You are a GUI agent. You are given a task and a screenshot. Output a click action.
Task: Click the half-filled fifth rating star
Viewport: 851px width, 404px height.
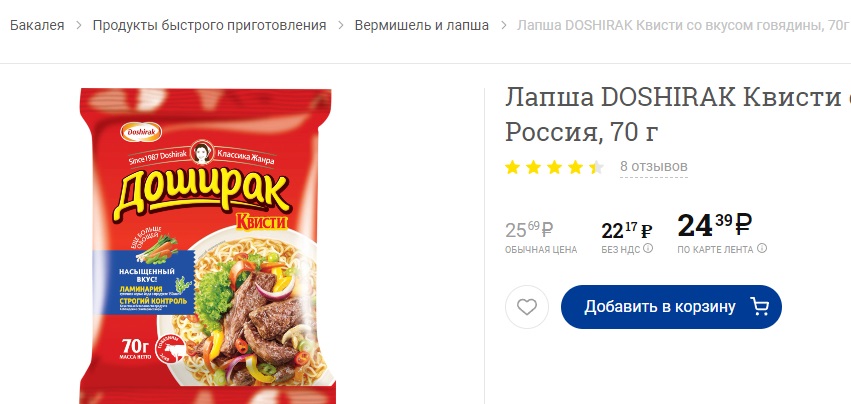tap(596, 167)
